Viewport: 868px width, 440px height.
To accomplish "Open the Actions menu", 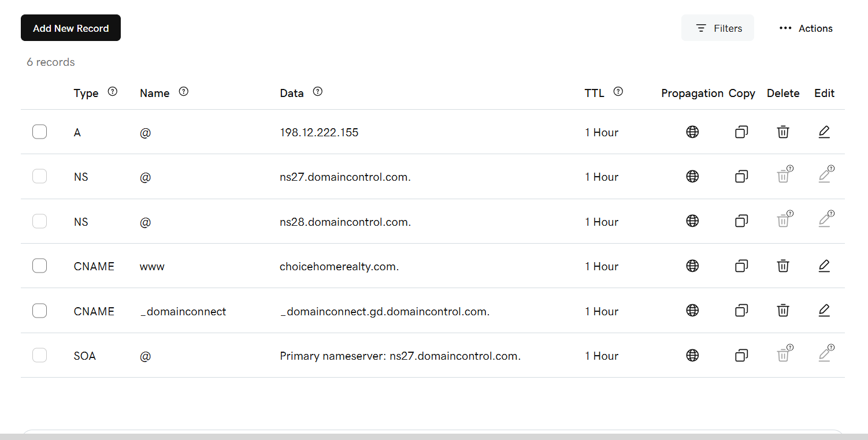I will click(806, 28).
